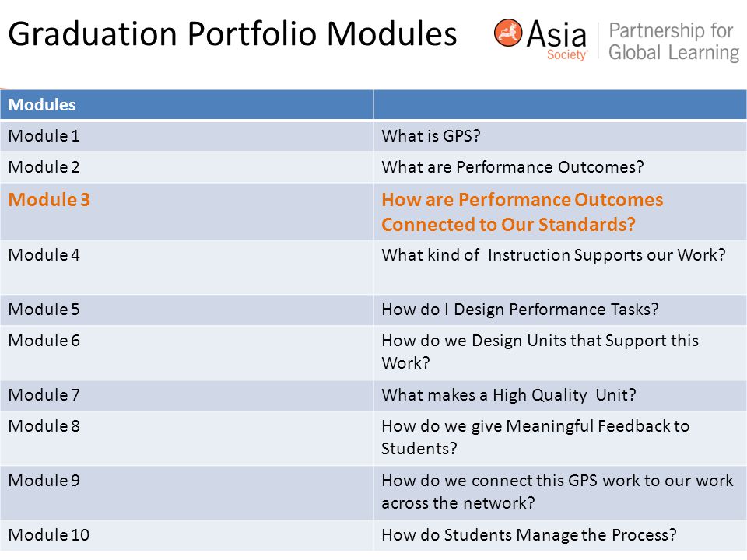Click the Module 6 row label
This screenshot has height=560, width=747.
pos(44,341)
